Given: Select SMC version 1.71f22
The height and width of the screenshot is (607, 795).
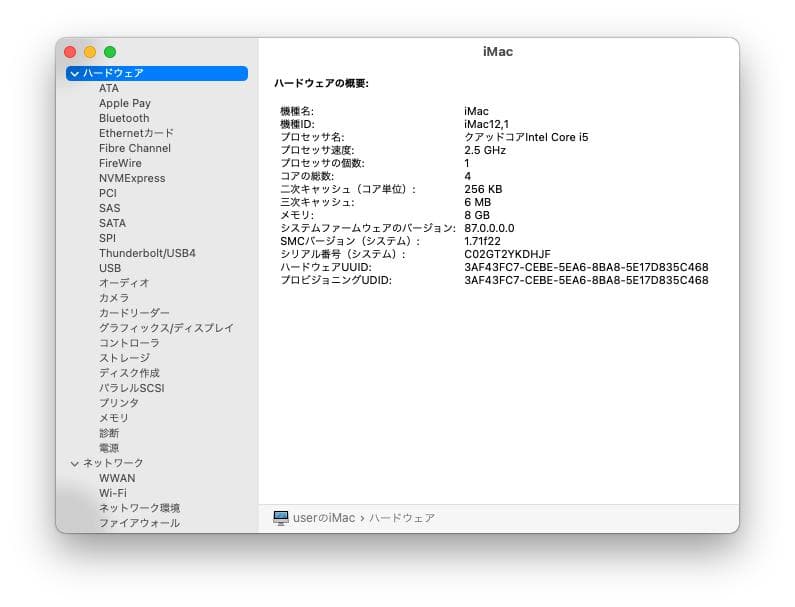Looking at the screenshot, I should 482,241.
